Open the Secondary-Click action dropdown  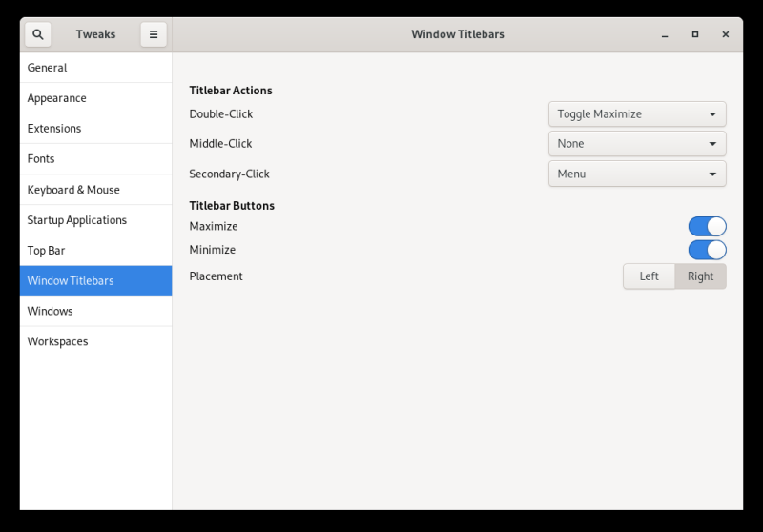click(637, 174)
